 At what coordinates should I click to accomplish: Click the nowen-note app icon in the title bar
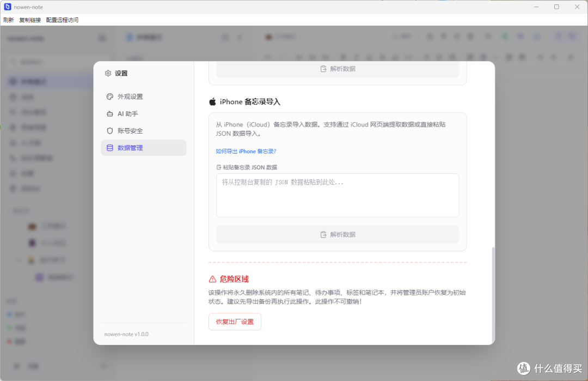coord(8,7)
